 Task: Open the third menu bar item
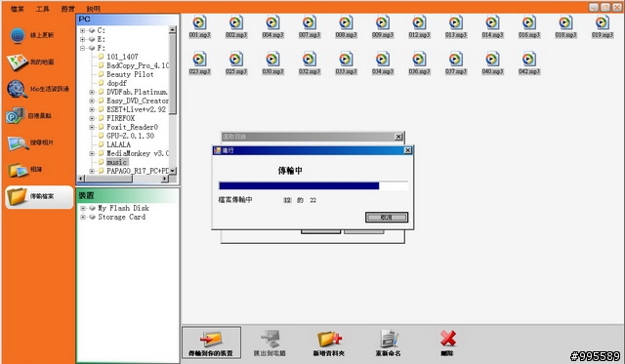68,9
